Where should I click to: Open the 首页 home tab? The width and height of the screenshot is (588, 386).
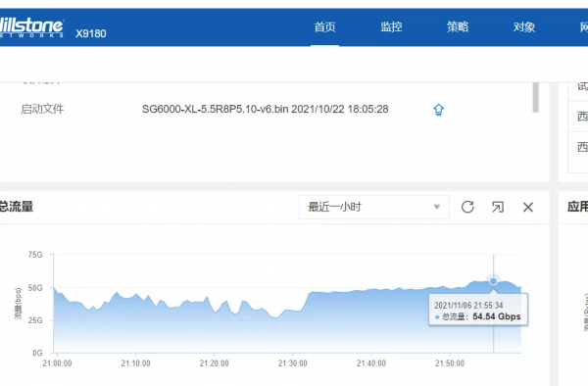324,27
